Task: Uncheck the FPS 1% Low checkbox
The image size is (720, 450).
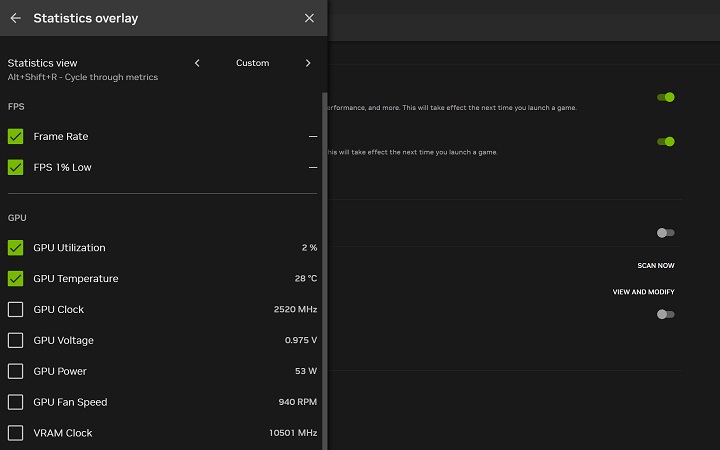Action: (15, 167)
